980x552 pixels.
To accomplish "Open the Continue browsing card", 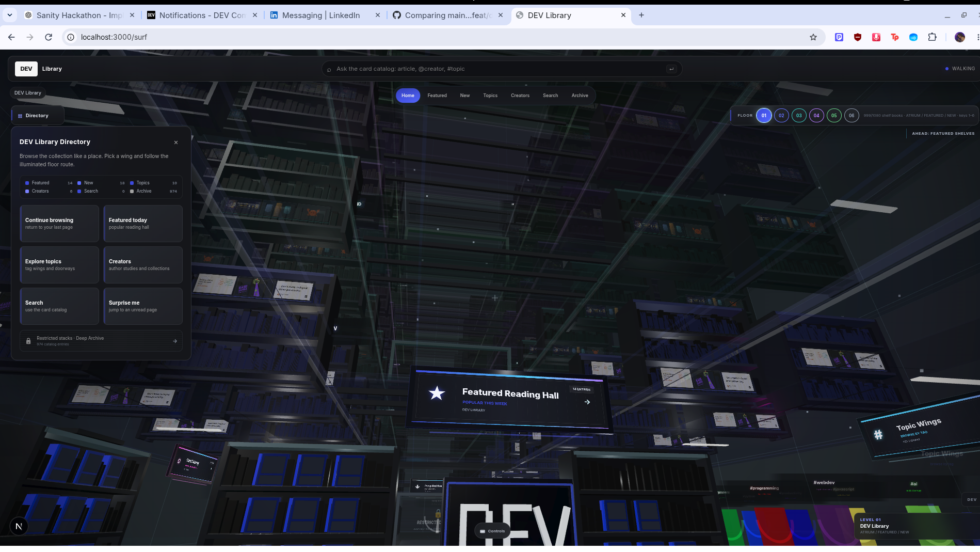I will pos(59,224).
